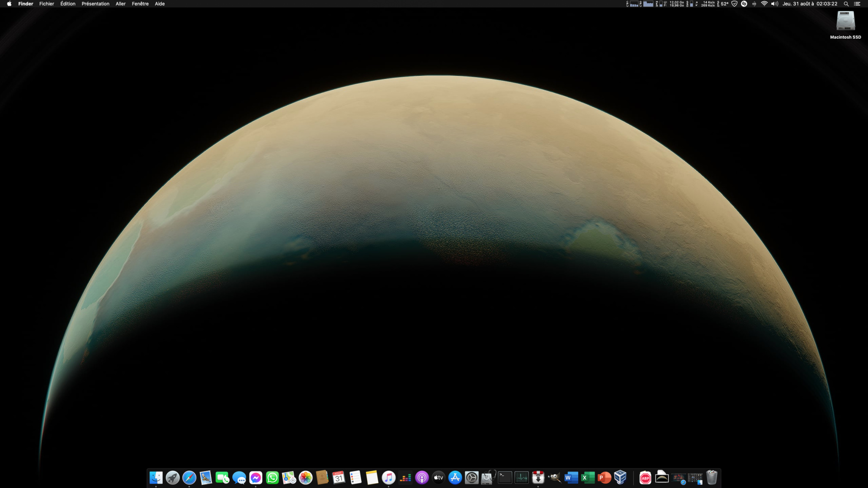Launch Music app from the Dock
868x488 pixels.
tap(388, 478)
